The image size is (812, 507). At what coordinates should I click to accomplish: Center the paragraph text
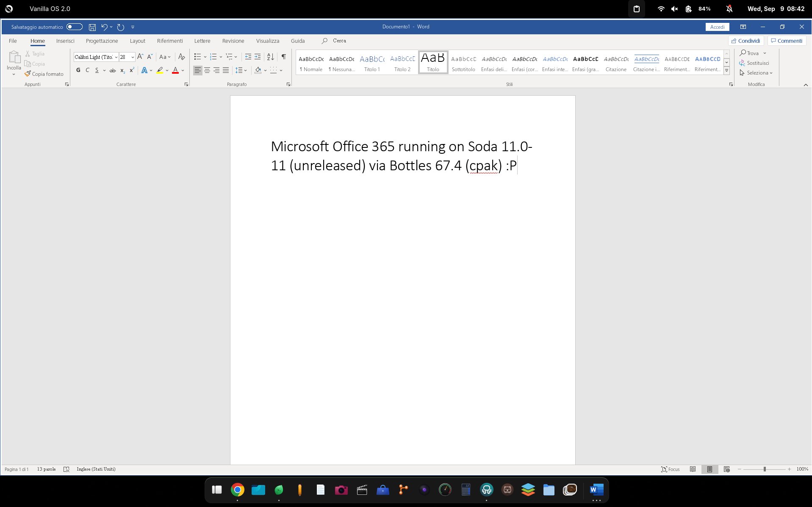tap(207, 70)
